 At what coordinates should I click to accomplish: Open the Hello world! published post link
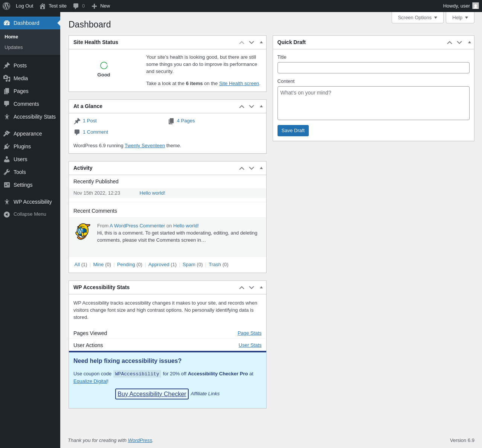(152, 193)
